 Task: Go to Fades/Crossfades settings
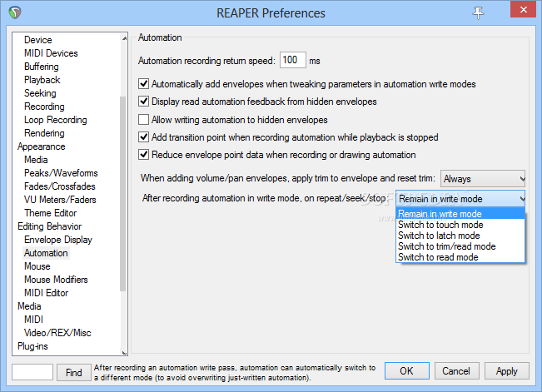pyautogui.click(x=59, y=186)
